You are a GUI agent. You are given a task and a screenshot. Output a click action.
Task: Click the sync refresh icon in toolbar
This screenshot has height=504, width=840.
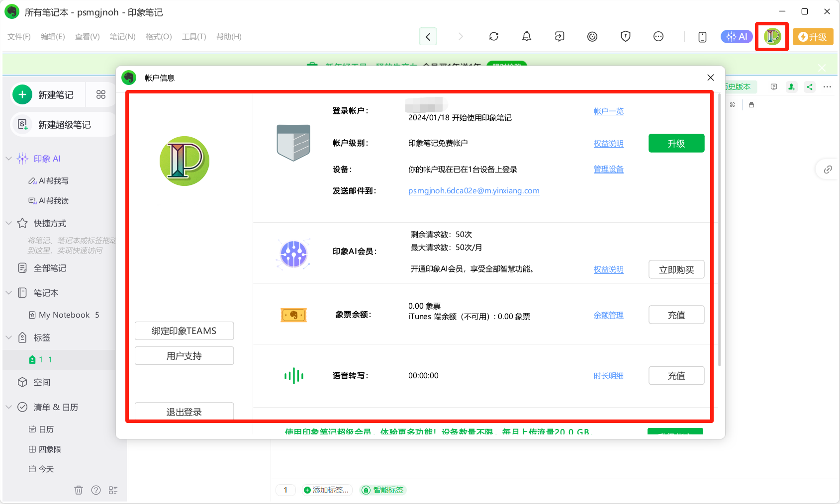[494, 36]
